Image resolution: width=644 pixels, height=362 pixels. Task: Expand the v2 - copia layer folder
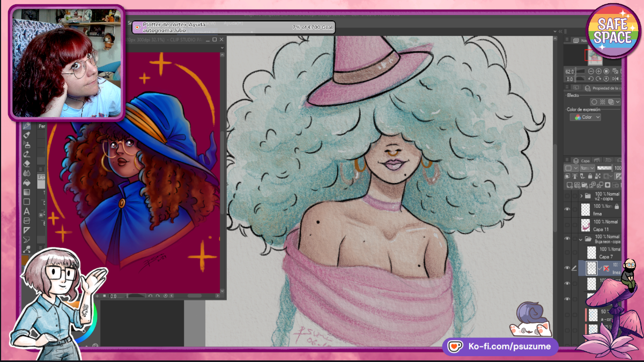point(581,195)
